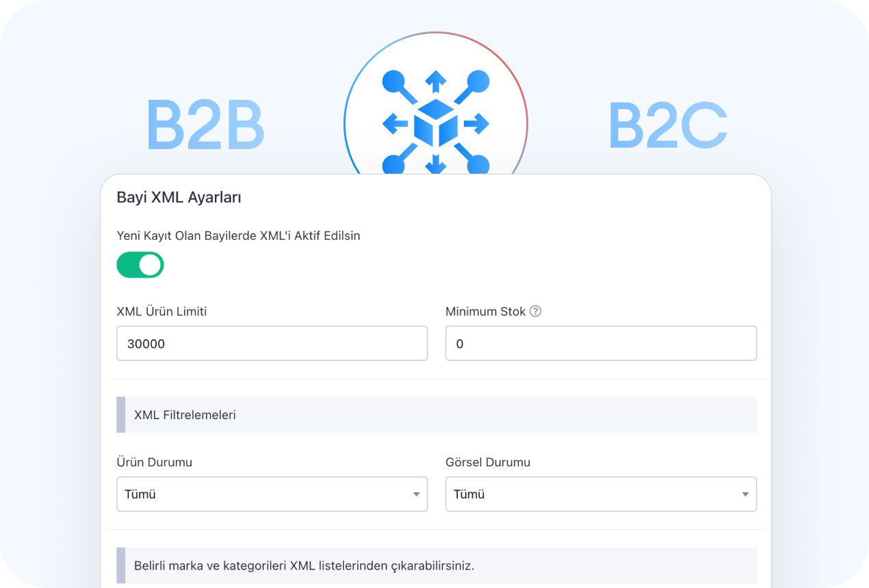Open the Görsel Durumu dropdown
This screenshot has width=869, height=588.
point(601,494)
